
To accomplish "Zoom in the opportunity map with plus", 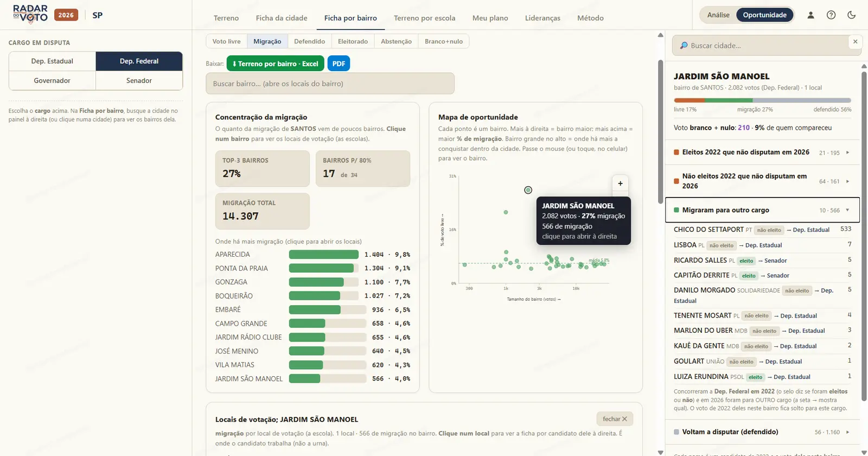I will tap(620, 183).
